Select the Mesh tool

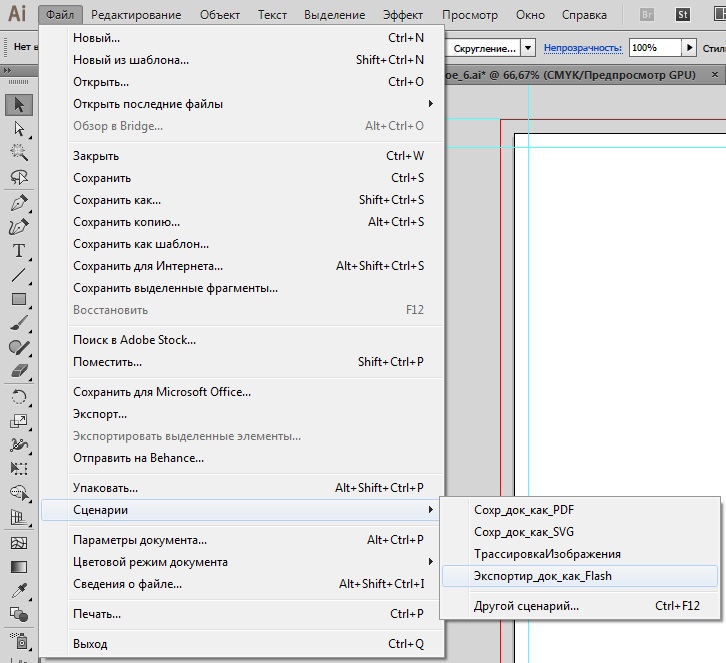(x=19, y=543)
